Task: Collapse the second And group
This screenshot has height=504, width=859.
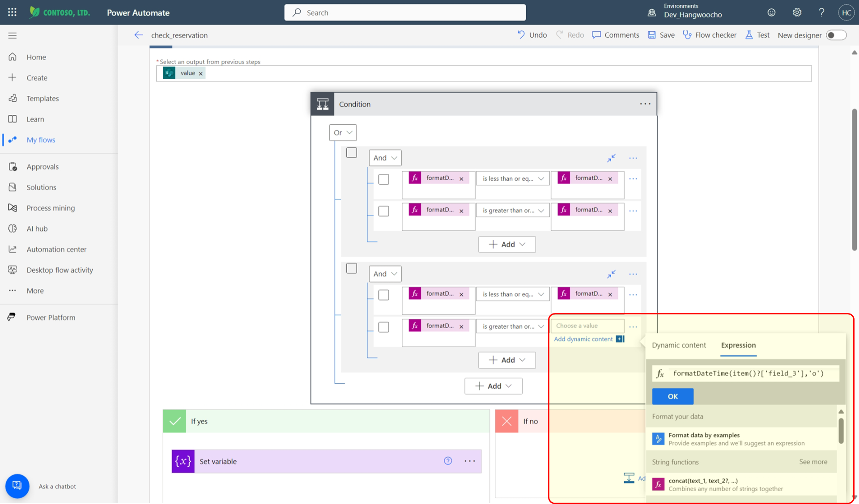Action: (611, 274)
